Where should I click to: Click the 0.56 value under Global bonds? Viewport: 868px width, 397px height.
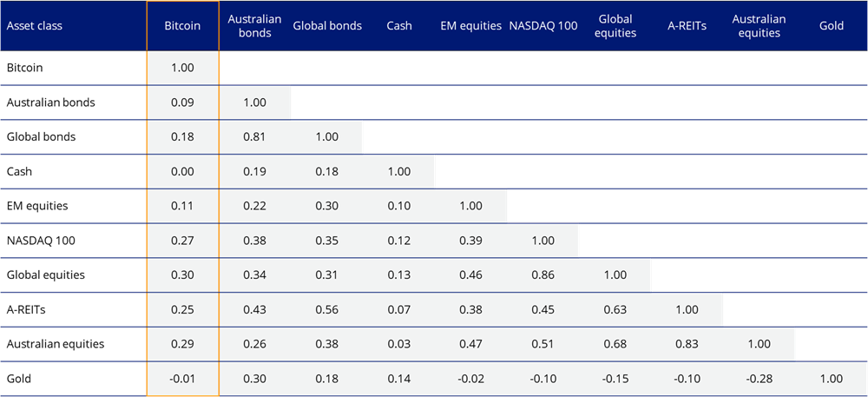click(327, 309)
